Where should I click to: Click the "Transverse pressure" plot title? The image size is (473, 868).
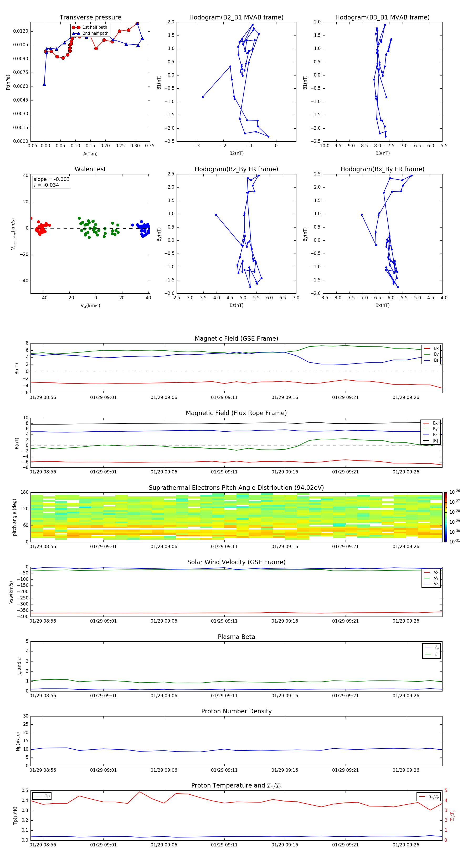(x=90, y=18)
